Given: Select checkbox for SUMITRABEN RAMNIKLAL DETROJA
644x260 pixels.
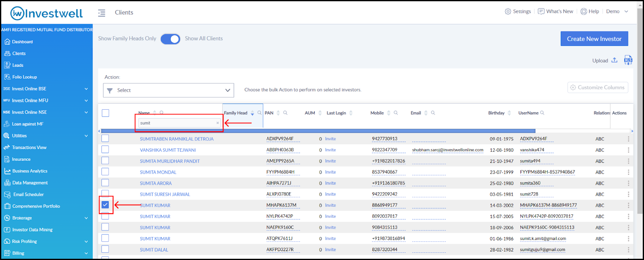Looking at the screenshot, I should [x=105, y=138].
